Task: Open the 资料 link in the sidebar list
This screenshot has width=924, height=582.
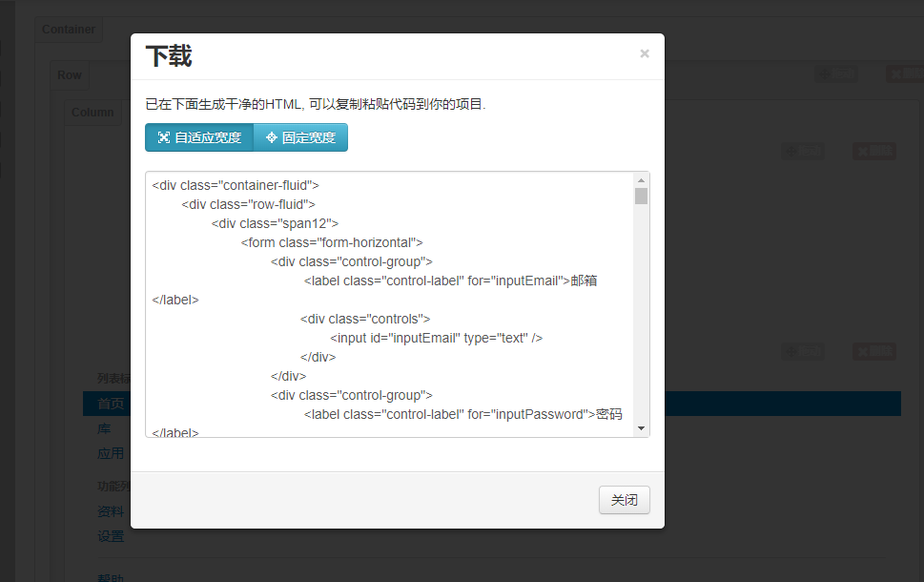Action: [111, 511]
